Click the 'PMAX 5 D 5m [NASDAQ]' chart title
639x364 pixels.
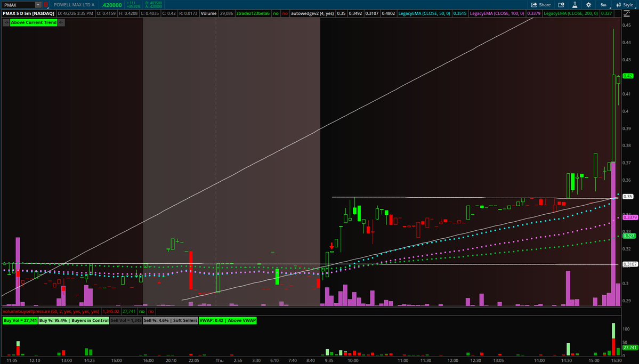pos(29,13)
